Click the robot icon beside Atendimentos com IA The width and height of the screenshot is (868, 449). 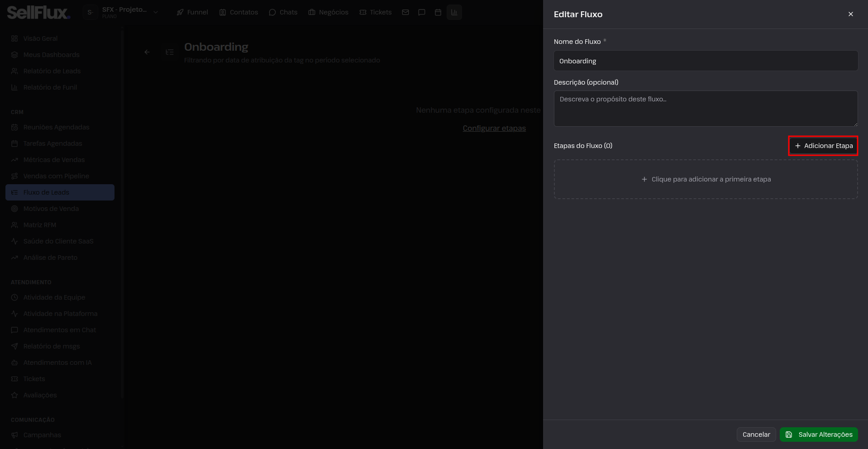coord(14,363)
